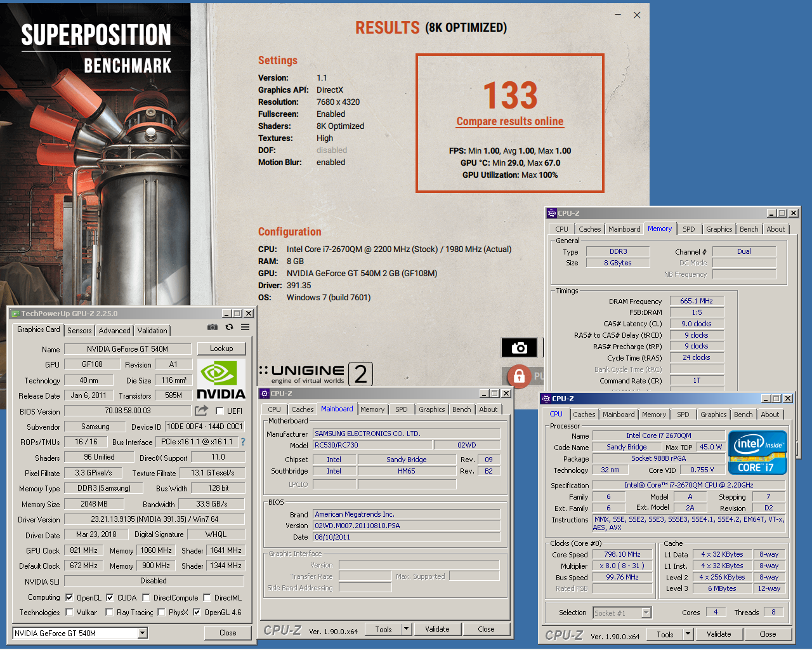Switch to the Validation tab in GPU-Z
The height and width of the screenshot is (650, 812).
tap(152, 331)
